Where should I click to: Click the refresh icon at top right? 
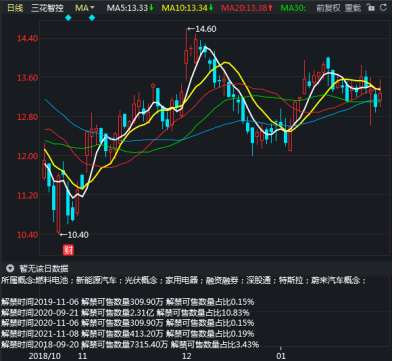[384, 7]
